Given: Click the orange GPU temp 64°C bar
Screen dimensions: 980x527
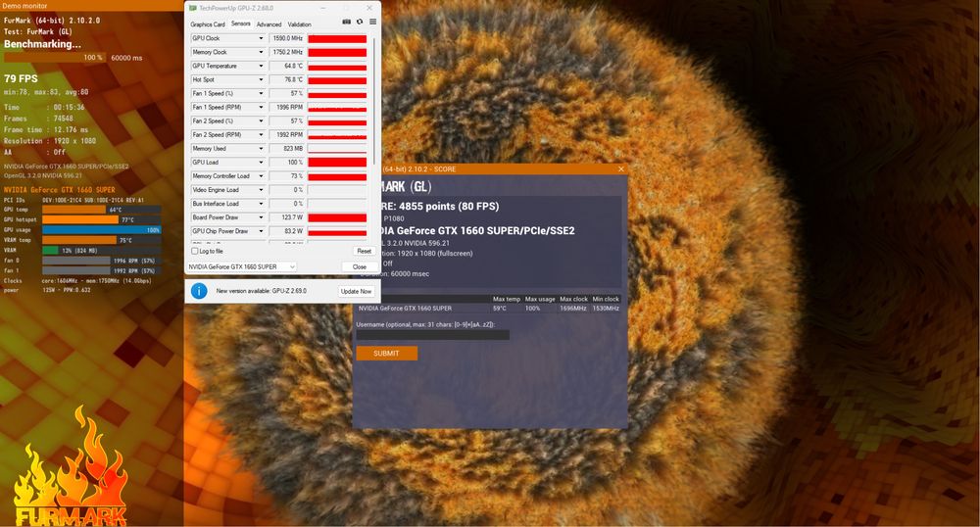Looking at the screenshot, I should 74,210.
